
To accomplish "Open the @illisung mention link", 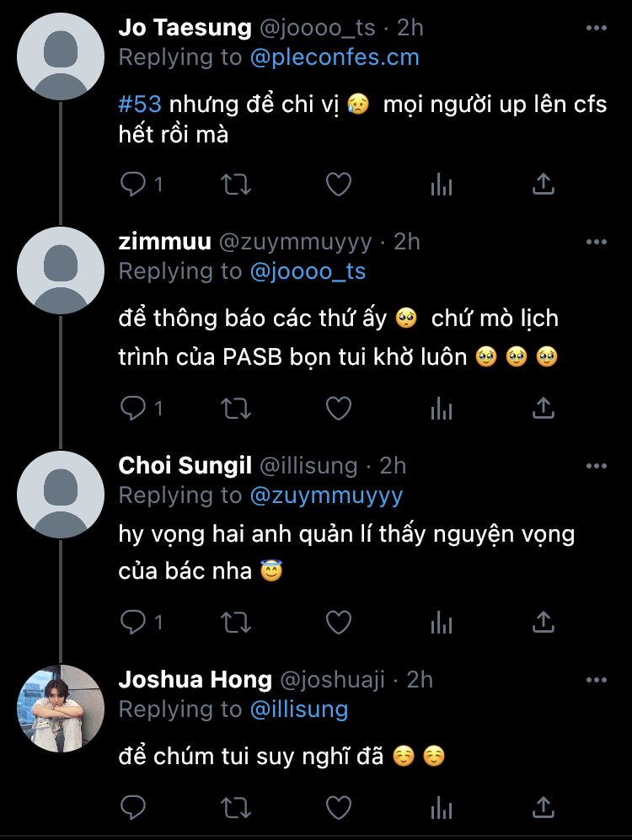I will click(x=299, y=709).
